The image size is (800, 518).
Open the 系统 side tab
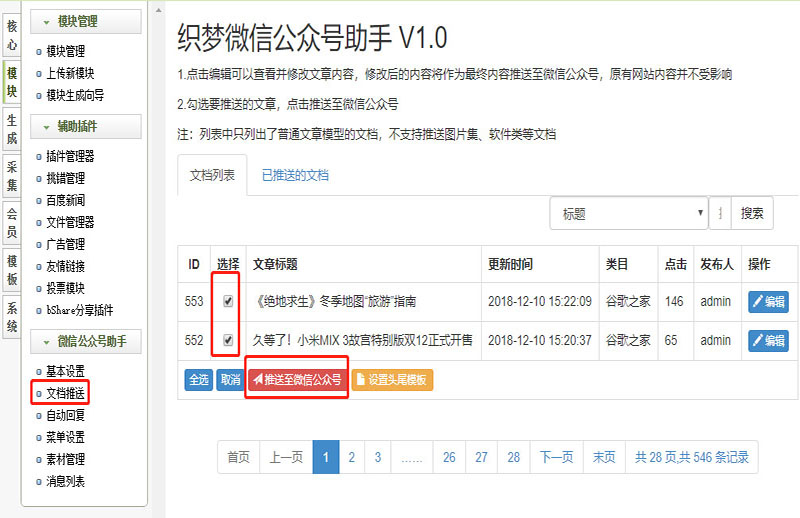pos(12,317)
